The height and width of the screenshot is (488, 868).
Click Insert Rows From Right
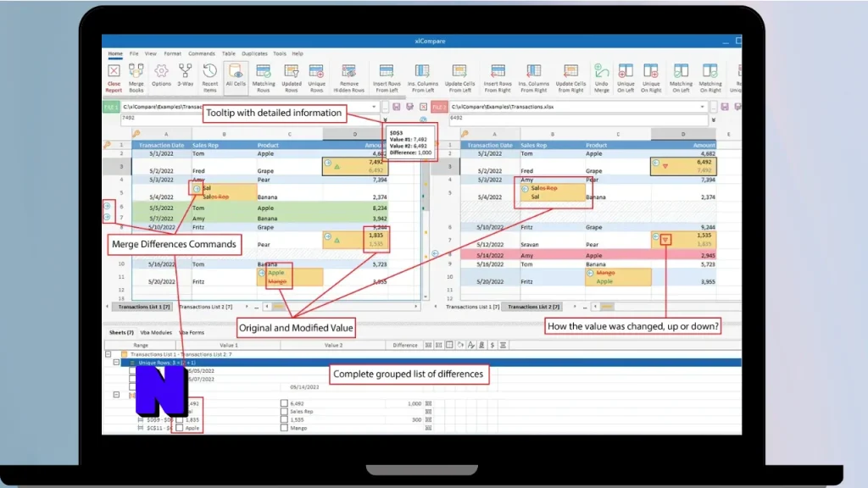point(497,77)
